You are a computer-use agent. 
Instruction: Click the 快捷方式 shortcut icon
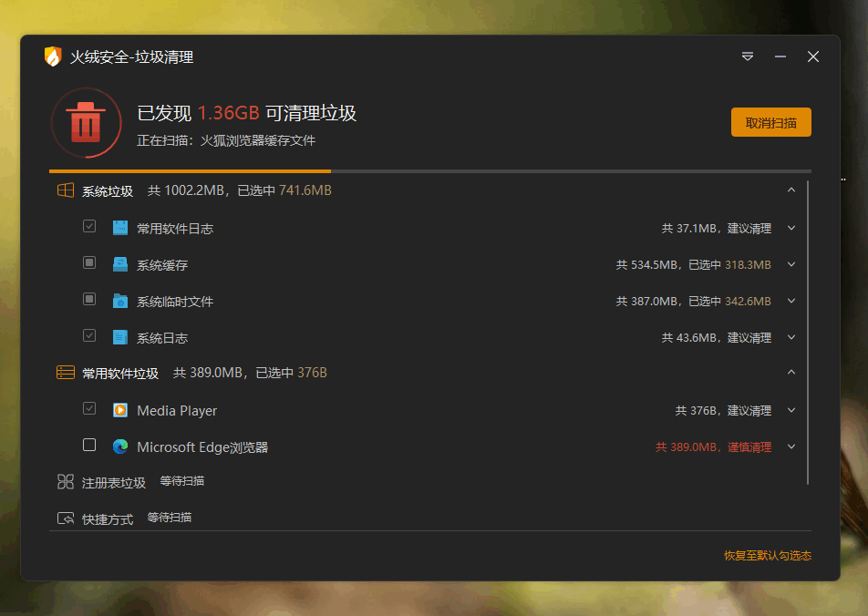(x=66, y=518)
